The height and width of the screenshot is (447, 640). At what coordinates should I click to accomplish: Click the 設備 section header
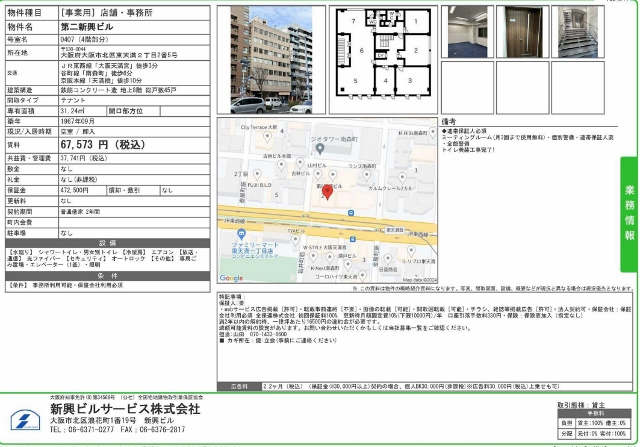coord(107,242)
